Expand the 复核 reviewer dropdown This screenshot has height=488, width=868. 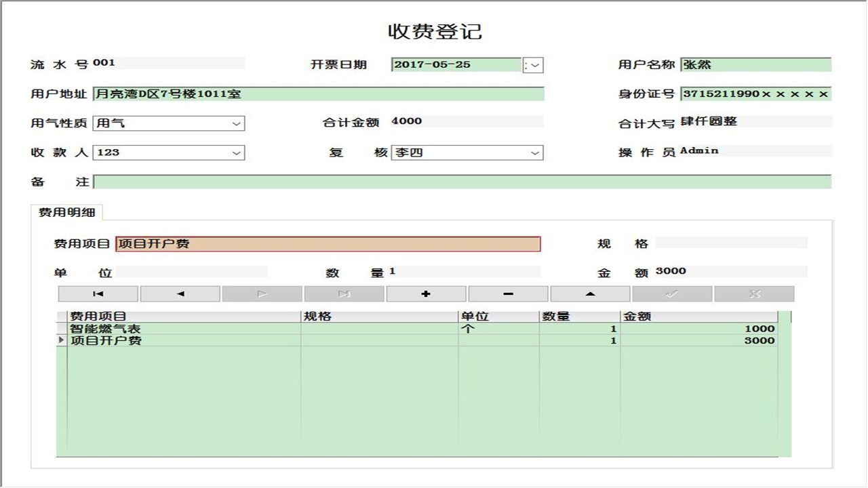(535, 152)
